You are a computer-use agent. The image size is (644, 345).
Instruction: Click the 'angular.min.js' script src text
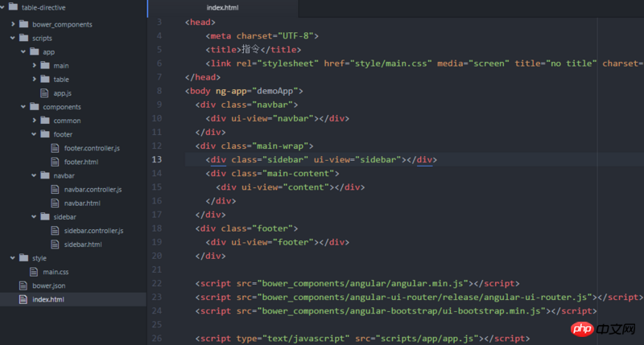pyautogui.click(x=427, y=283)
